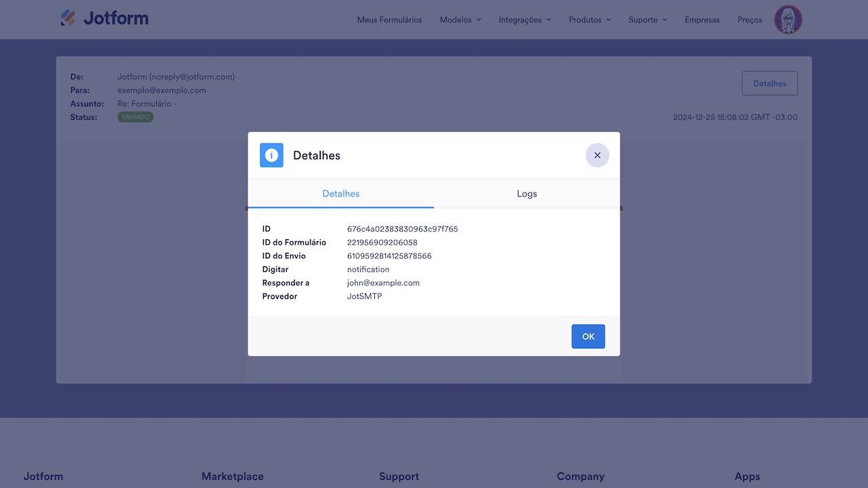868x488 pixels.
Task: Click the blue info icon in the Detalhes dialog
Action: 271,155
